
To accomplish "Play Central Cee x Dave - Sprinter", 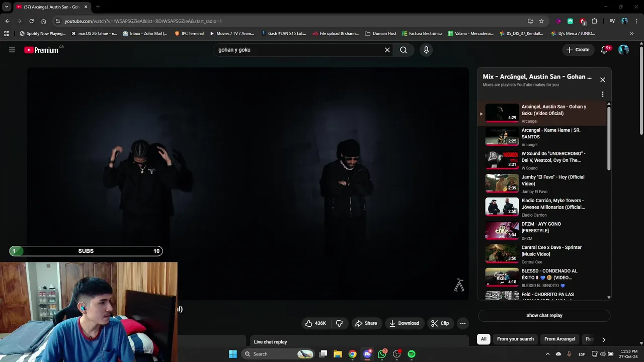I will (542, 254).
